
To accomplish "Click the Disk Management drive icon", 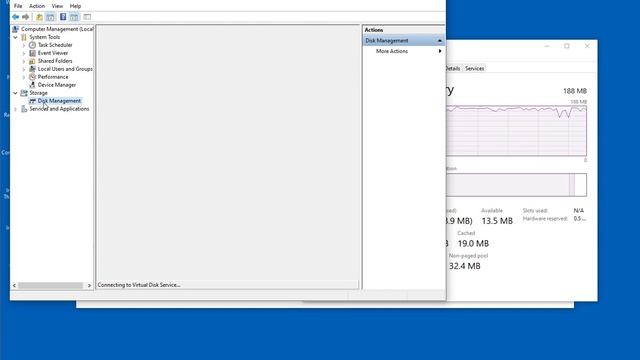I will (32, 101).
